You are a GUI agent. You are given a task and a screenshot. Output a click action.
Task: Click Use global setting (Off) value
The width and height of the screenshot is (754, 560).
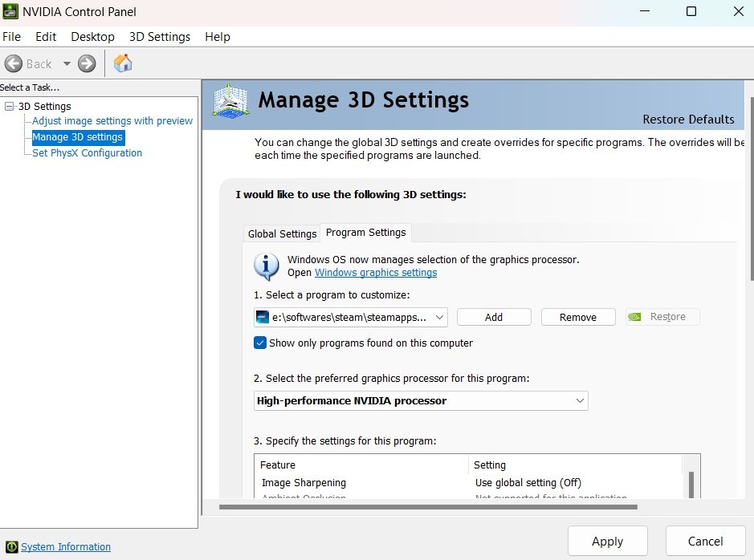pos(528,483)
